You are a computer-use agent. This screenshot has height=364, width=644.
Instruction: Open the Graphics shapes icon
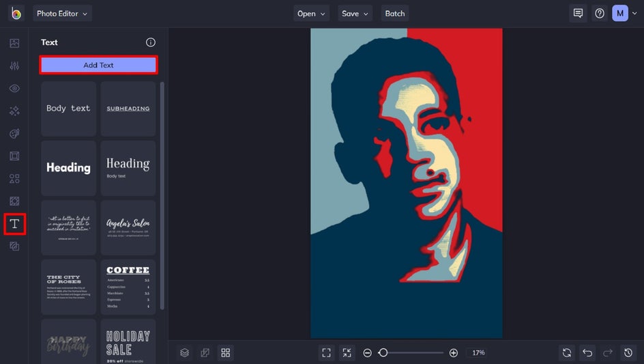click(14, 178)
